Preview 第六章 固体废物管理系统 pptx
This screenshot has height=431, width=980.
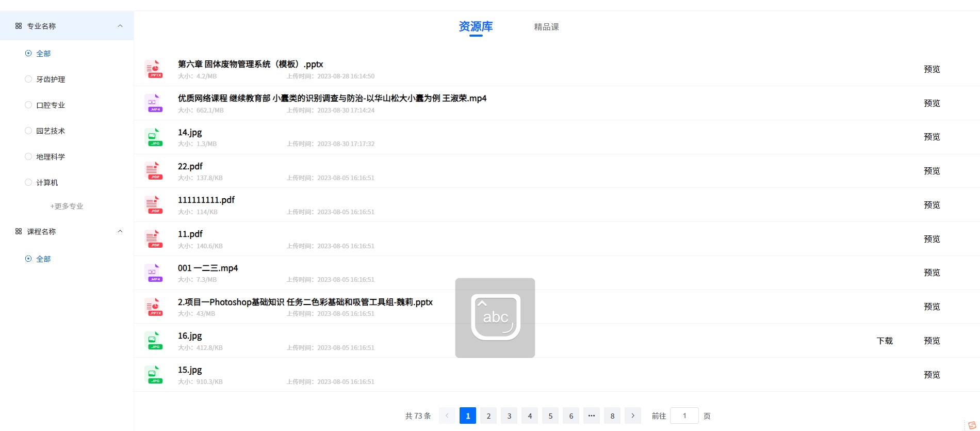[x=932, y=69]
